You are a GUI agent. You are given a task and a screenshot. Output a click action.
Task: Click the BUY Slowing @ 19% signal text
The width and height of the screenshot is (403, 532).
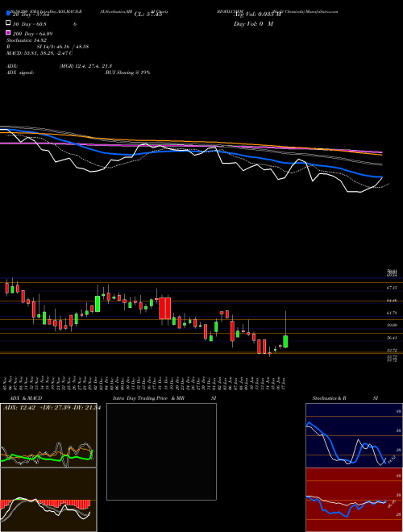[x=127, y=73]
